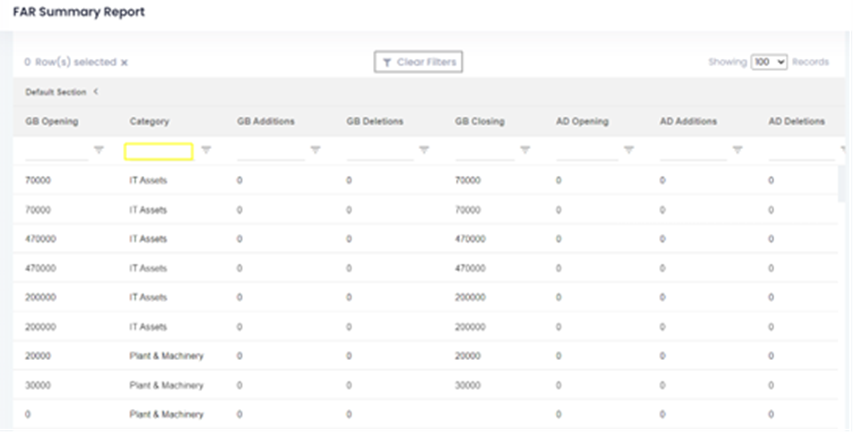Open the GB Closing column filter icon
The width and height of the screenshot is (855, 436).
(x=525, y=150)
